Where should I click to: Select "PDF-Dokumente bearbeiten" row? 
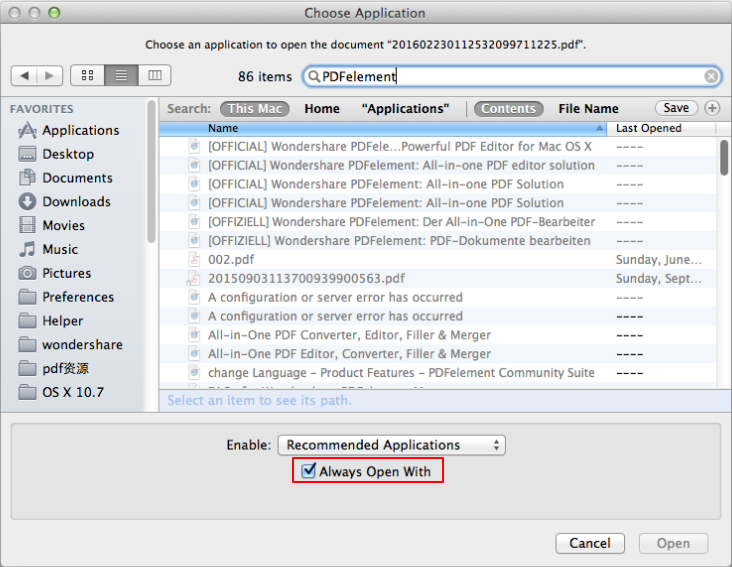click(437, 240)
